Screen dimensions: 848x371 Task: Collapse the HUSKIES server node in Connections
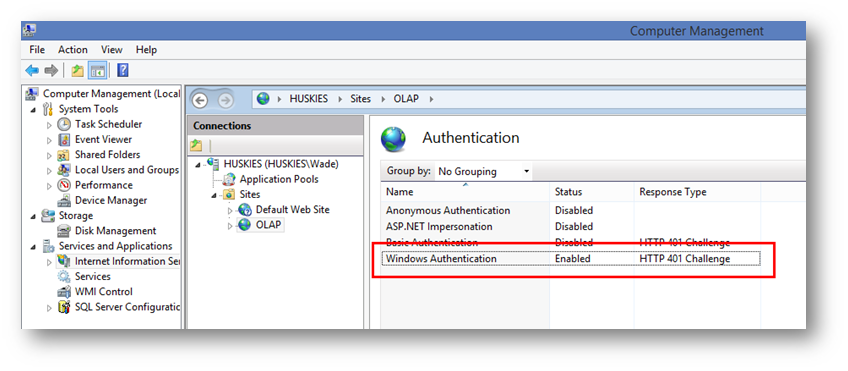pyautogui.click(x=198, y=164)
